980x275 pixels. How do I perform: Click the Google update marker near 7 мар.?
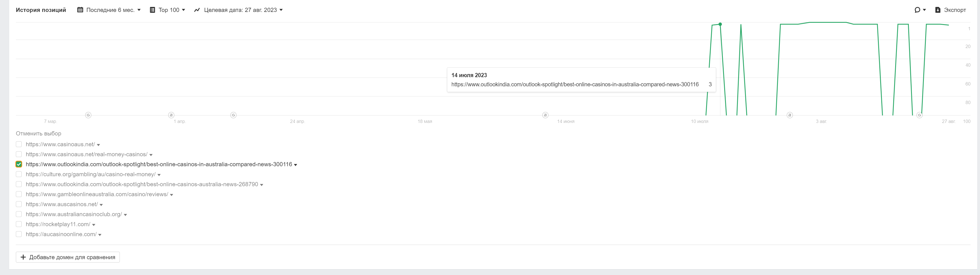(x=88, y=115)
